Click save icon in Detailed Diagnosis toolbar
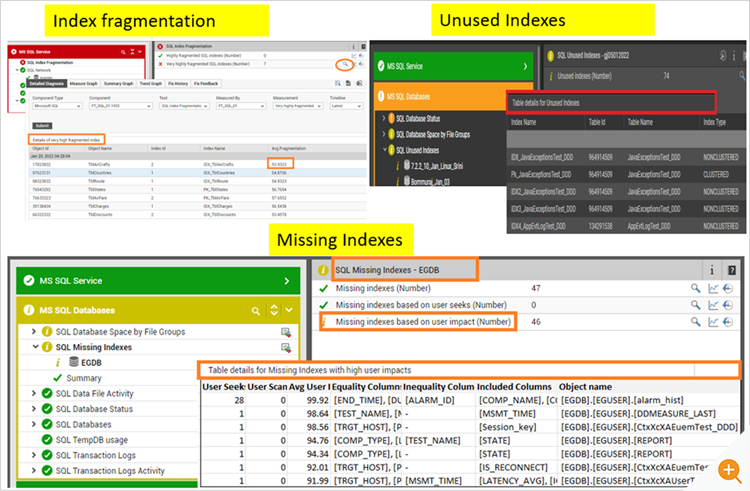The height and width of the screenshot is (491, 750). tap(349, 83)
